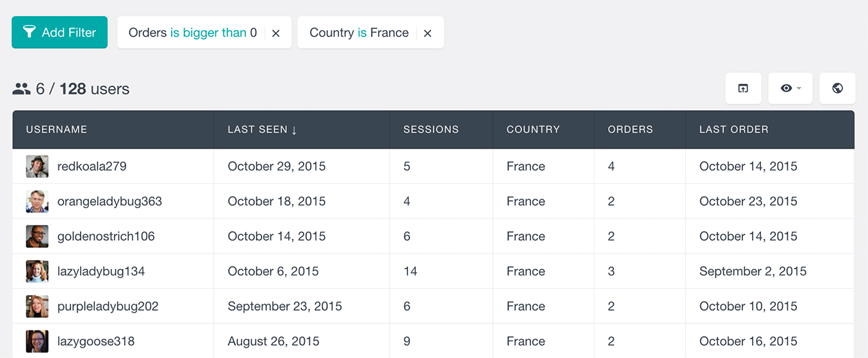
Task: Open the lazygoose318 username link
Action: click(96, 341)
